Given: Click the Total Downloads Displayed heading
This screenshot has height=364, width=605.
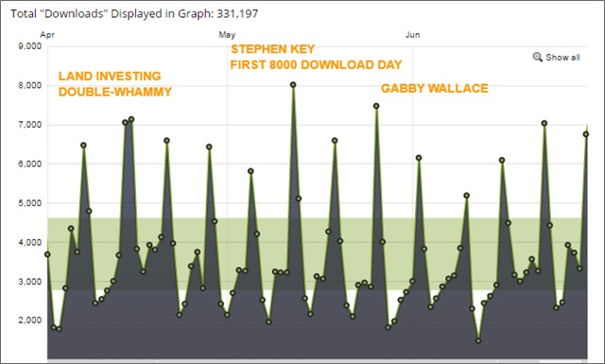Looking at the screenshot, I should point(134,13).
